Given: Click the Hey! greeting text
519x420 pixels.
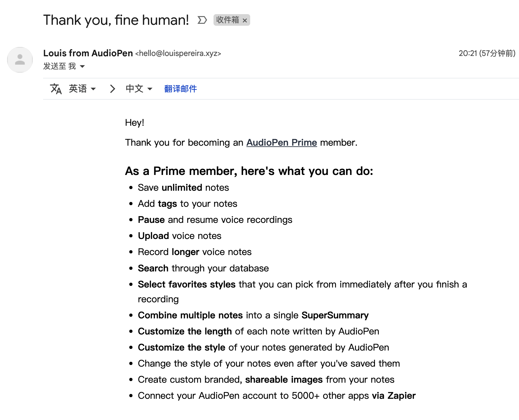Looking at the screenshot, I should [134, 123].
